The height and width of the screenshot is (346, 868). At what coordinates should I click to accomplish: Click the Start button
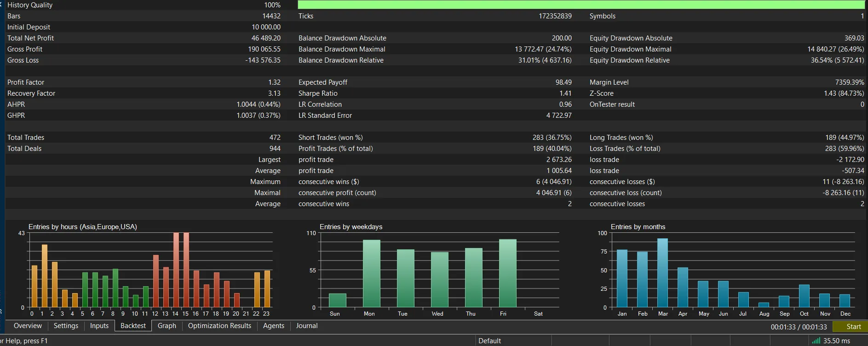pos(853,327)
